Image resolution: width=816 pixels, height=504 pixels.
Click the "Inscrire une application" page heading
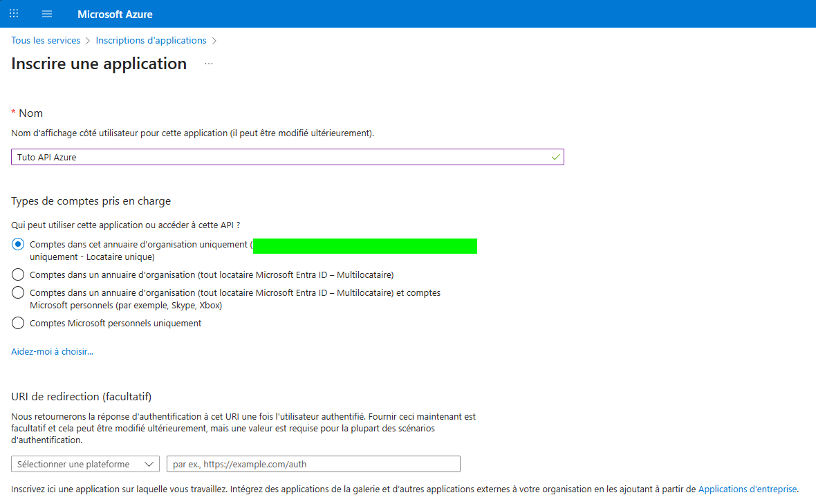click(x=98, y=64)
